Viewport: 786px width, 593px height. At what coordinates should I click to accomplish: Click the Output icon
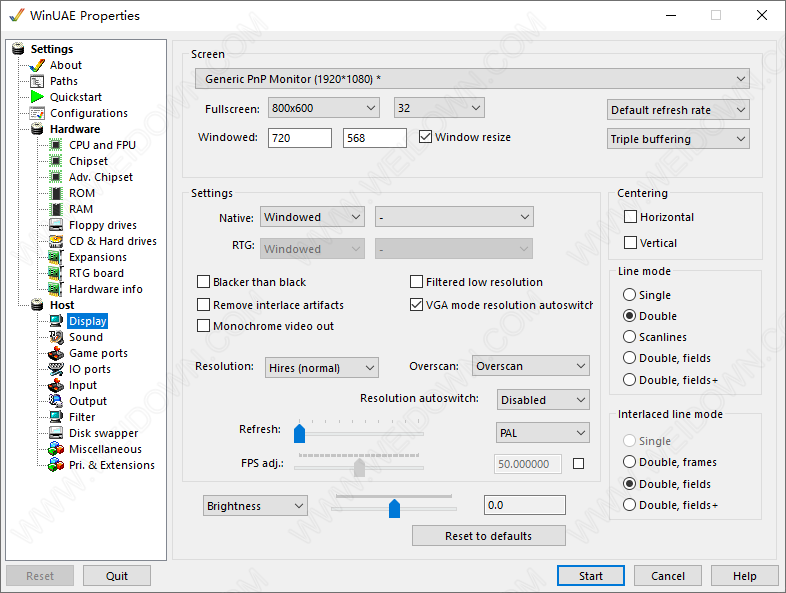56,401
